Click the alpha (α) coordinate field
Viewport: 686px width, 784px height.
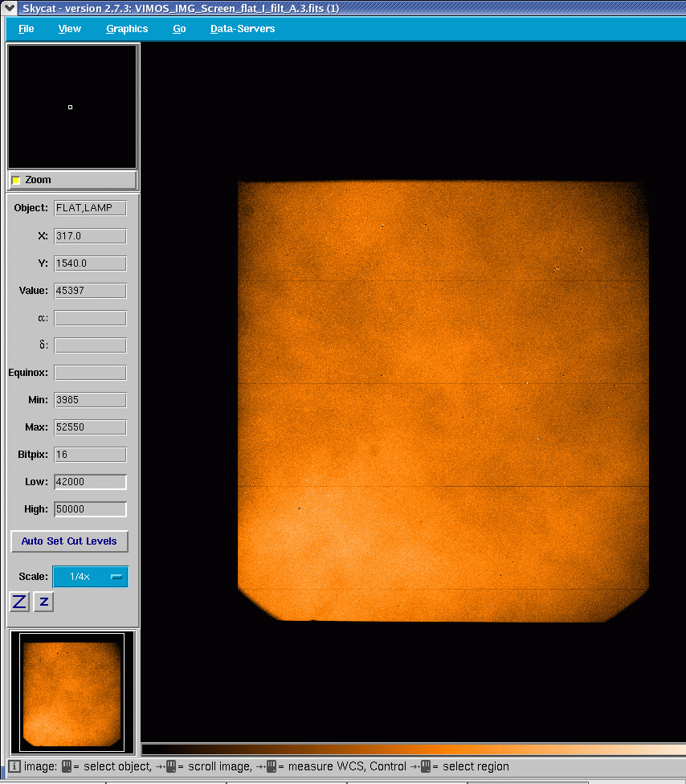coord(91,318)
